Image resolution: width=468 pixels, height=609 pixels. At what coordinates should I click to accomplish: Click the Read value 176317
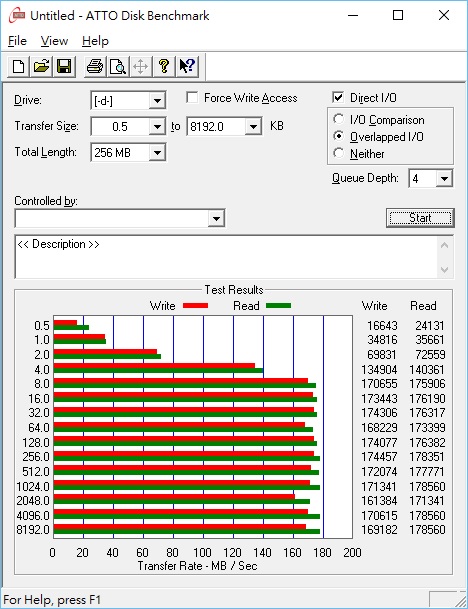pos(427,413)
